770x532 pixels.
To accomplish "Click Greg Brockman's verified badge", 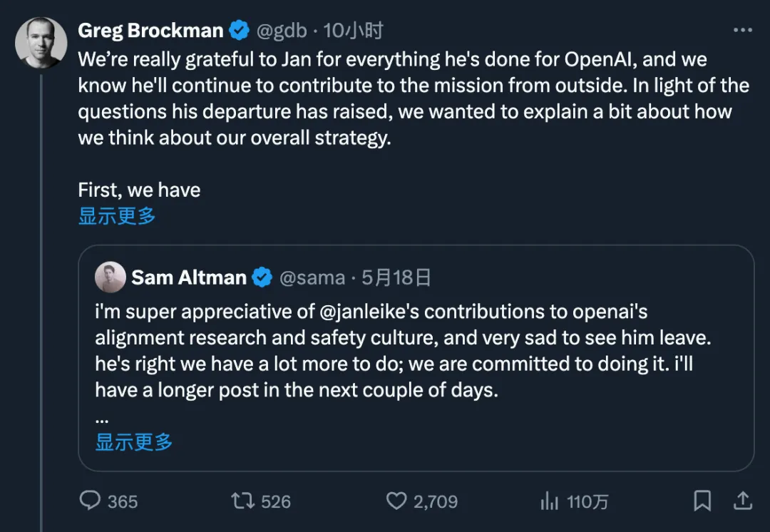I will point(238,30).
